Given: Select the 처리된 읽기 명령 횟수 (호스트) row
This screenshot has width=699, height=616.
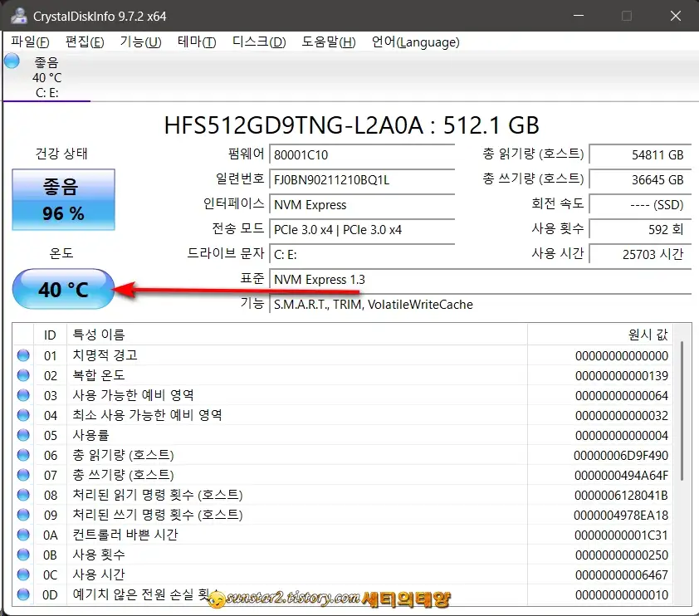Looking at the screenshot, I should 342,495.
